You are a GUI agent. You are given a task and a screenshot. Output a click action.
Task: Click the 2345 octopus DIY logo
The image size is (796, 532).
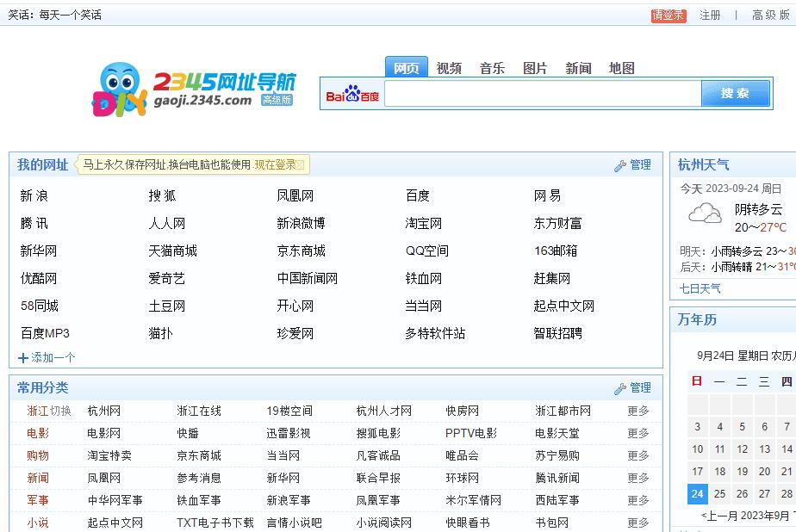tap(120, 90)
